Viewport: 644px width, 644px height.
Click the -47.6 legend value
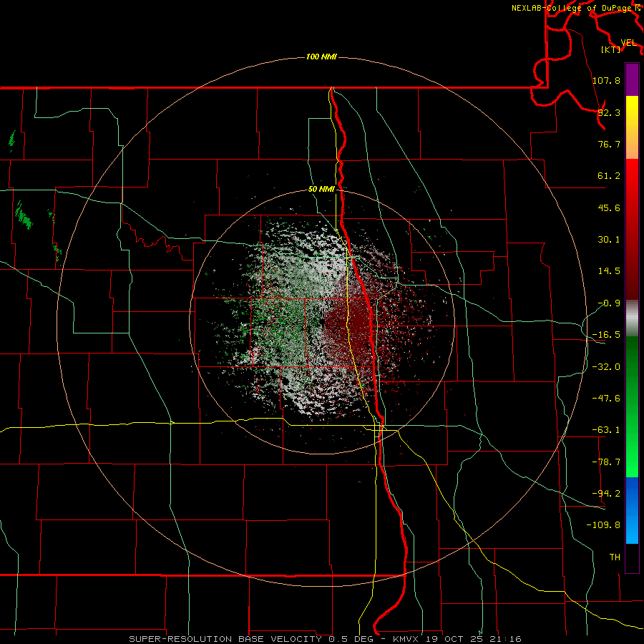(x=606, y=399)
